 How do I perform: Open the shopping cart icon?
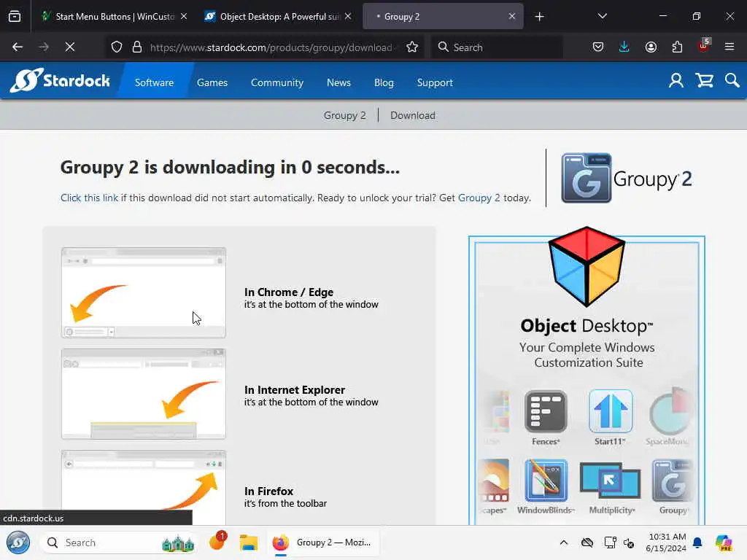[x=704, y=80]
